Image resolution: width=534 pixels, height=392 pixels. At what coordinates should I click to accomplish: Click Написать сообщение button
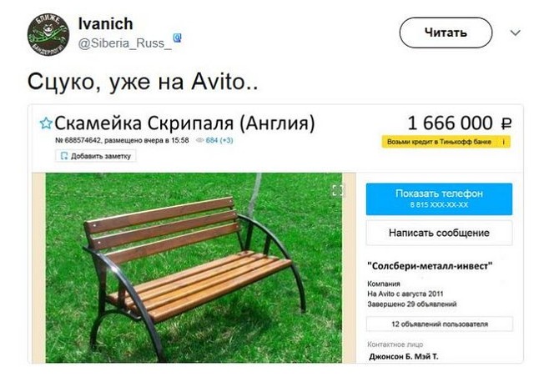(439, 233)
